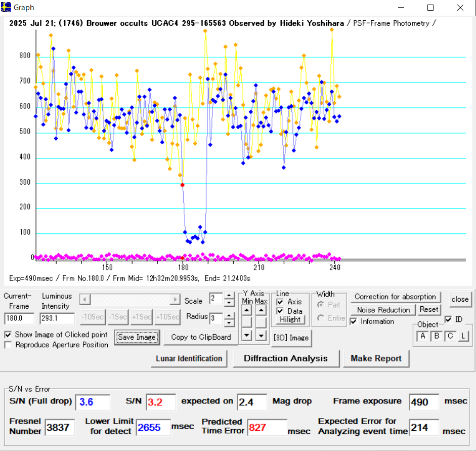476x451 pixels.
Task: Select Object A button
Action: pos(423,336)
